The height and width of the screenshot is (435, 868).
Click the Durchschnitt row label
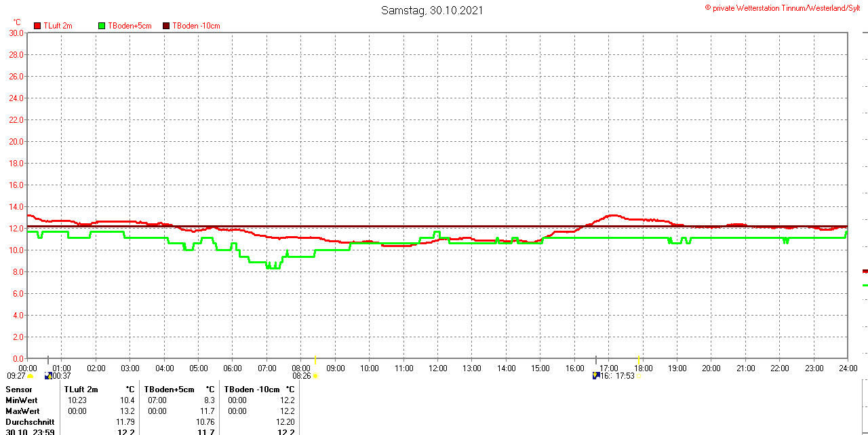pos(30,422)
